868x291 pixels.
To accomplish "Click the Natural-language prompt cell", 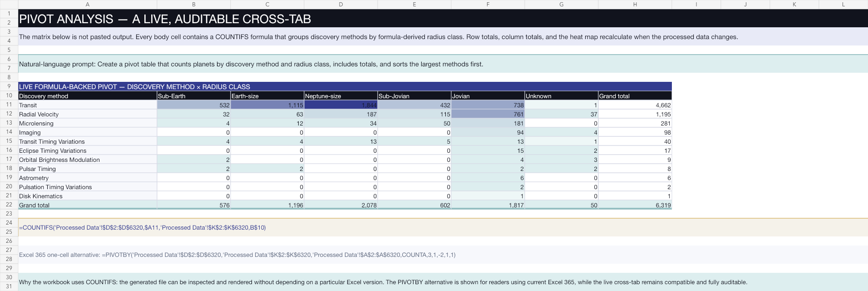I will [443, 64].
